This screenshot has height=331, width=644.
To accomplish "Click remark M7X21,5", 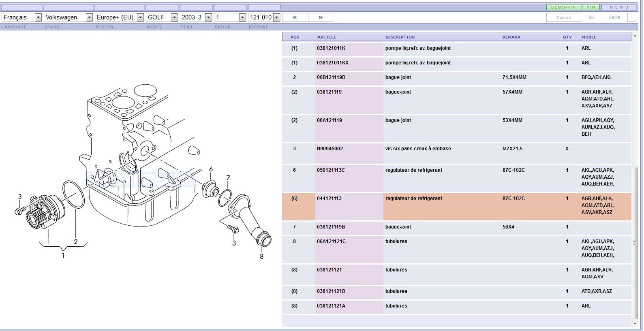I will point(512,149).
